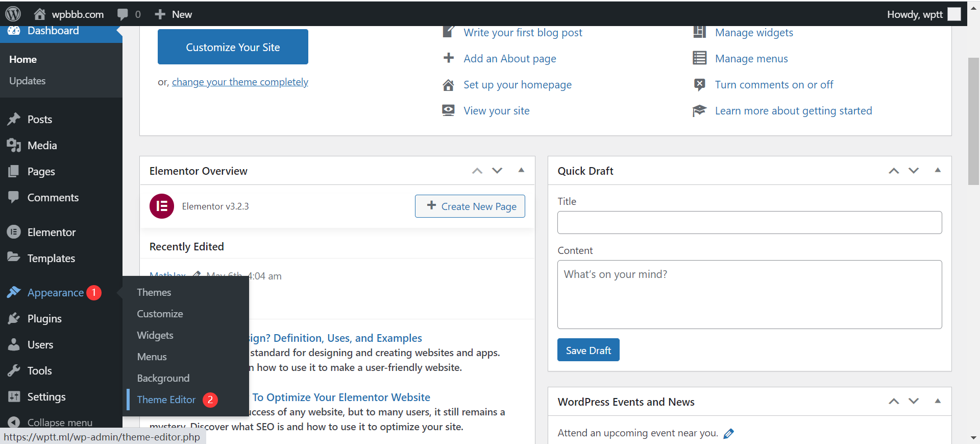Click the Posts pushpin icon
This screenshot has height=444, width=980.
pos(14,119)
